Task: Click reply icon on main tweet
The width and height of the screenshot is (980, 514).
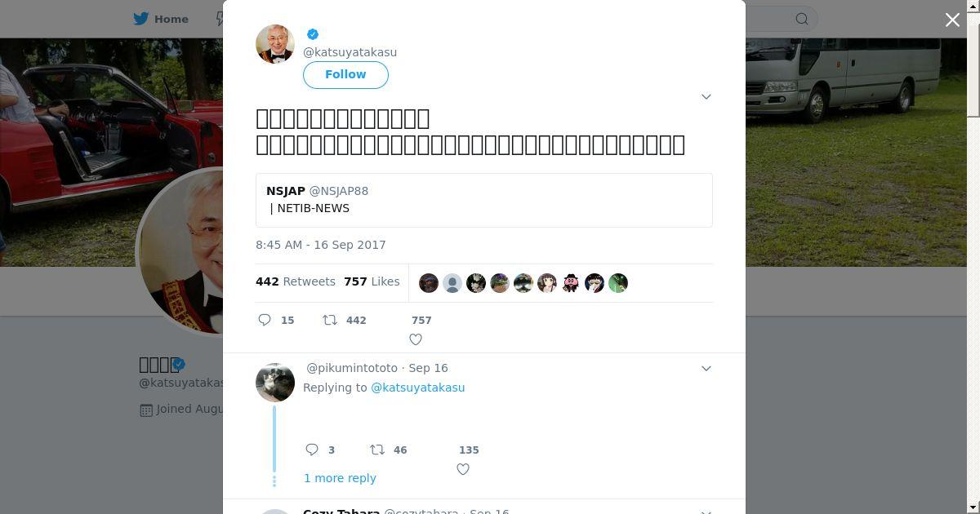Action: coord(265,320)
